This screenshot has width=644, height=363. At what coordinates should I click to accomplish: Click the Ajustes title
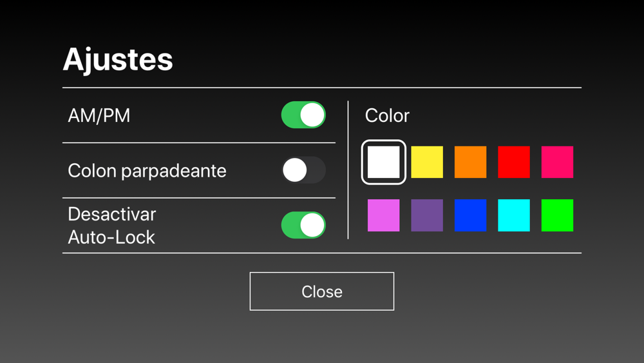118,60
